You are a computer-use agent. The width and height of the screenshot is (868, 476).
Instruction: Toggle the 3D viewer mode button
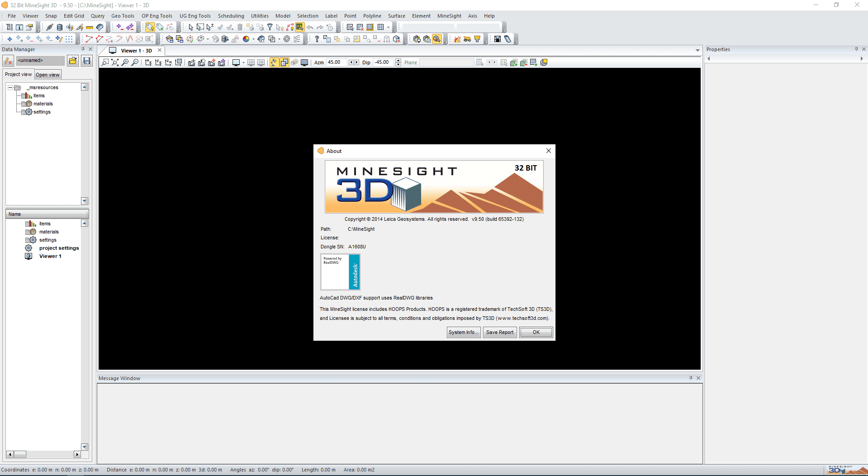[x=261, y=62]
